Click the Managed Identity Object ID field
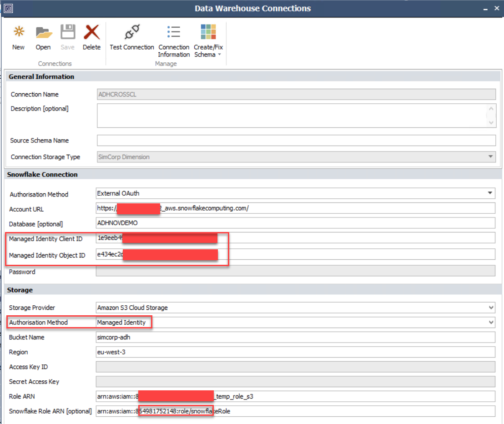This screenshot has width=504, height=424. pyautogui.click(x=295, y=254)
